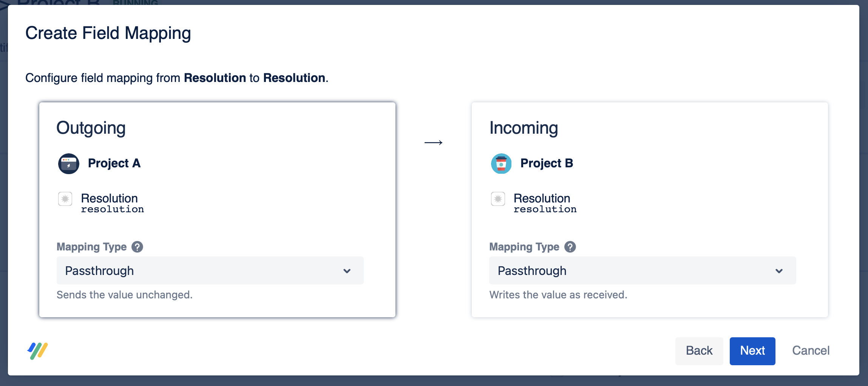The width and height of the screenshot is (868, 386).
Task: Click the Project B coffee cup icon
Action: [501, 164]
